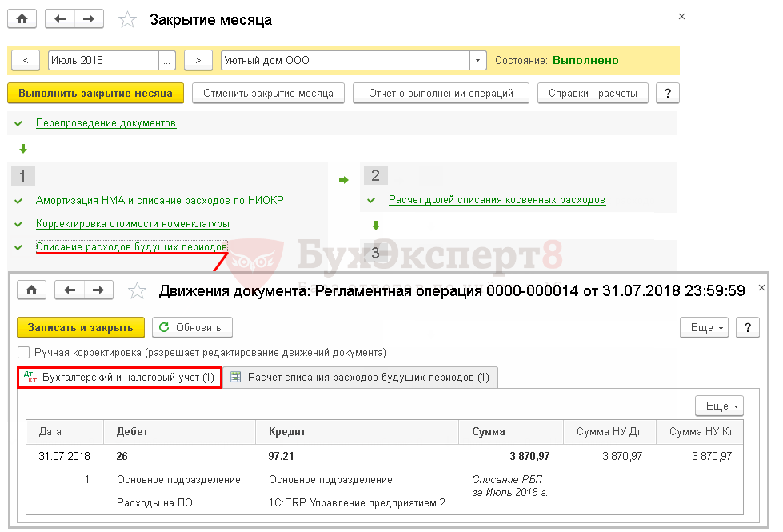
Task: Close the Закрытие месяца window
Action: pos(681,17)
